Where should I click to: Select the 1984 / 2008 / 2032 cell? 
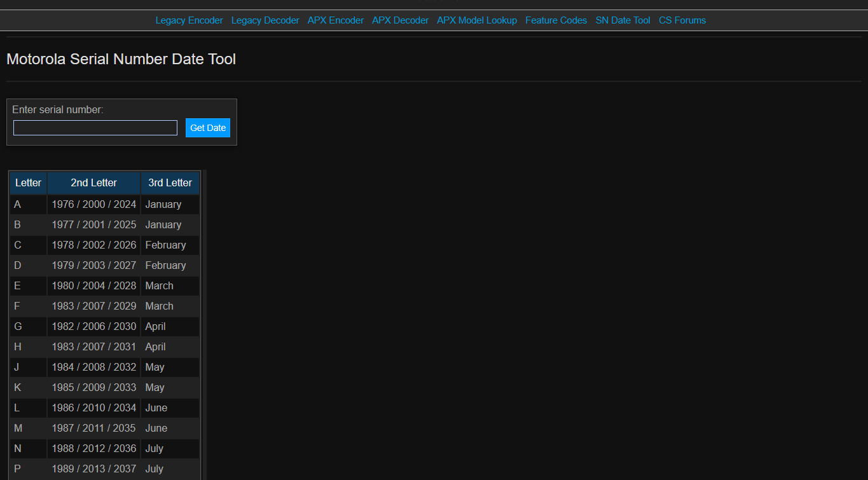click(x=94, y=367)
